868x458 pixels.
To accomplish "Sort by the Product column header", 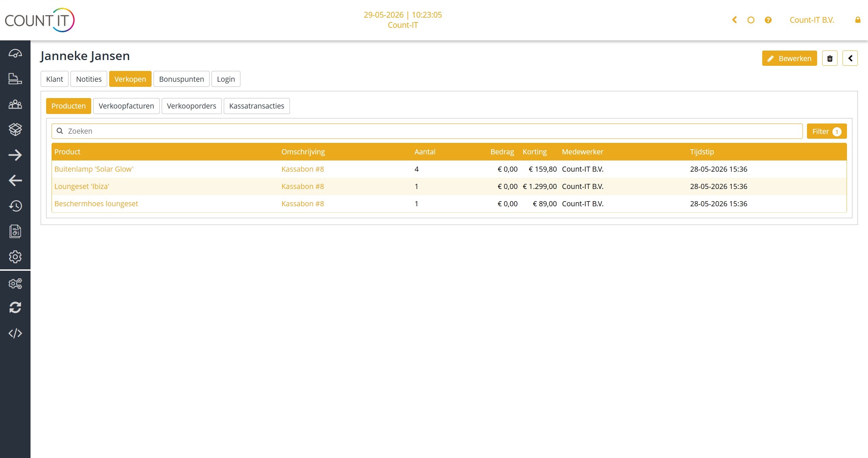I will click(67, 152).
